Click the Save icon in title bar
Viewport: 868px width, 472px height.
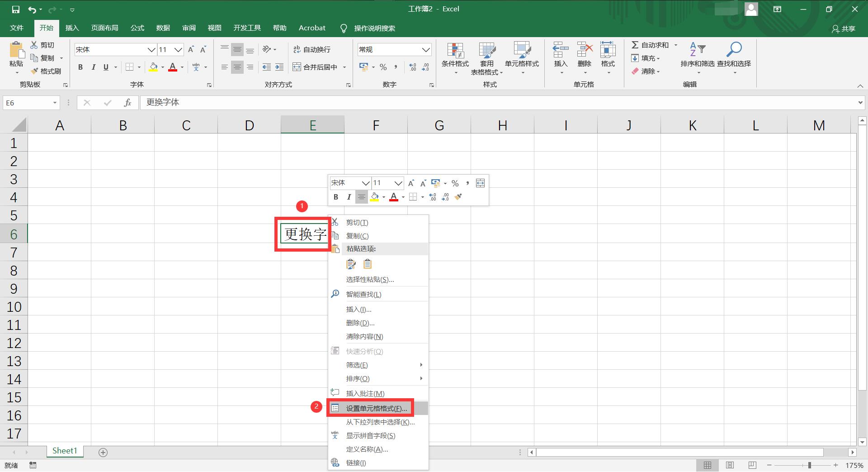(x=15, y=9)
